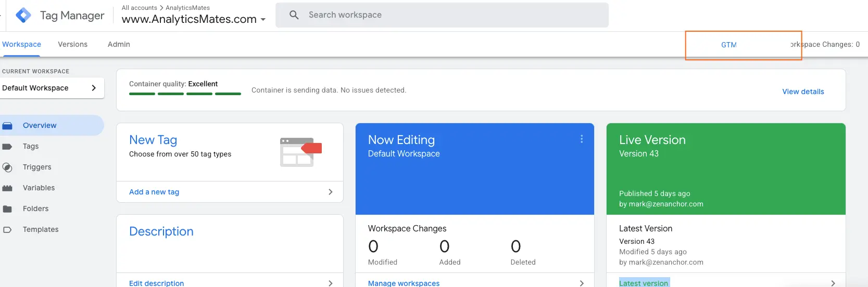Click the GTM container ID link
The width and height of the screenshot is (868, 287).
tap(729, 45)
